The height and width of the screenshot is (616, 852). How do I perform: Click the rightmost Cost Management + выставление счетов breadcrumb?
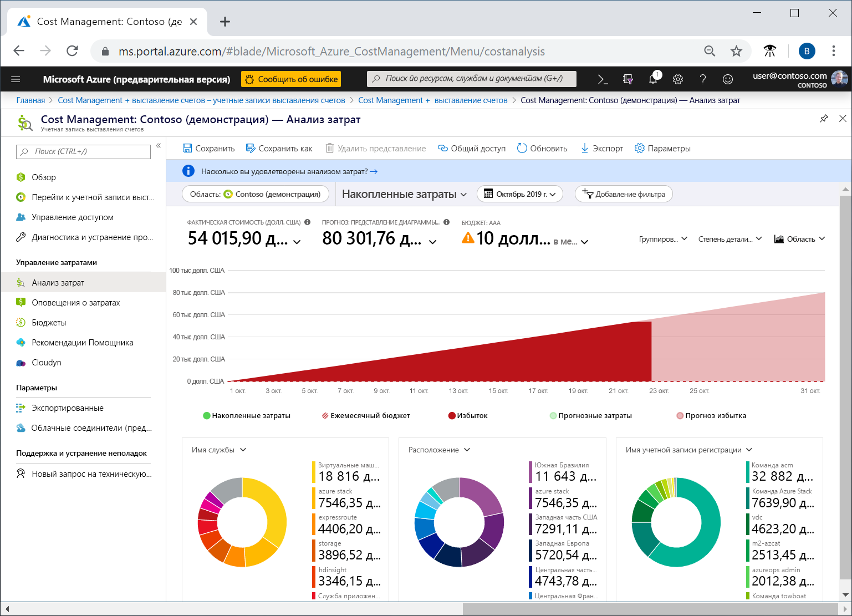click(433, 100)
